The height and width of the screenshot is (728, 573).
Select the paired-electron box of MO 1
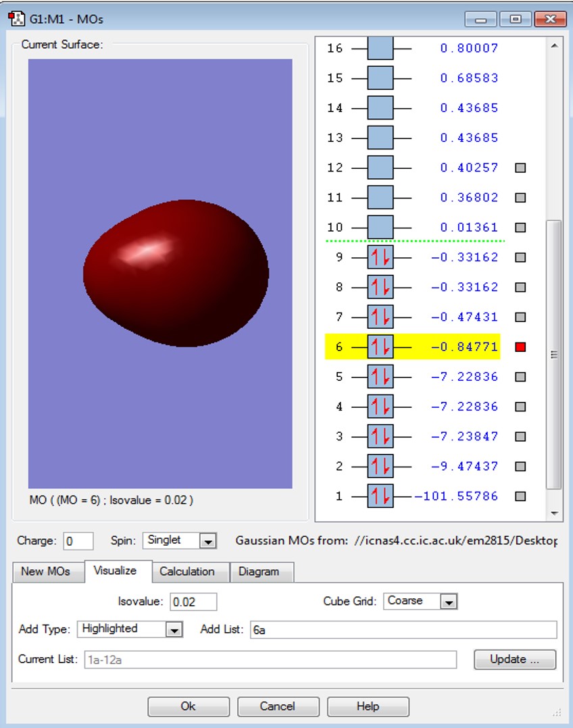click(380, 496)
